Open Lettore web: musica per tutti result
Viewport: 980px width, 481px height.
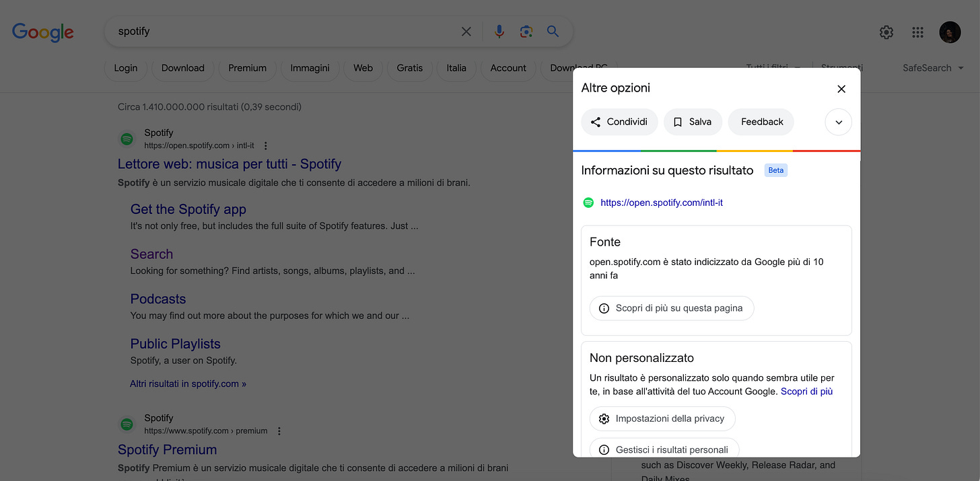click(x=230, y=163)
